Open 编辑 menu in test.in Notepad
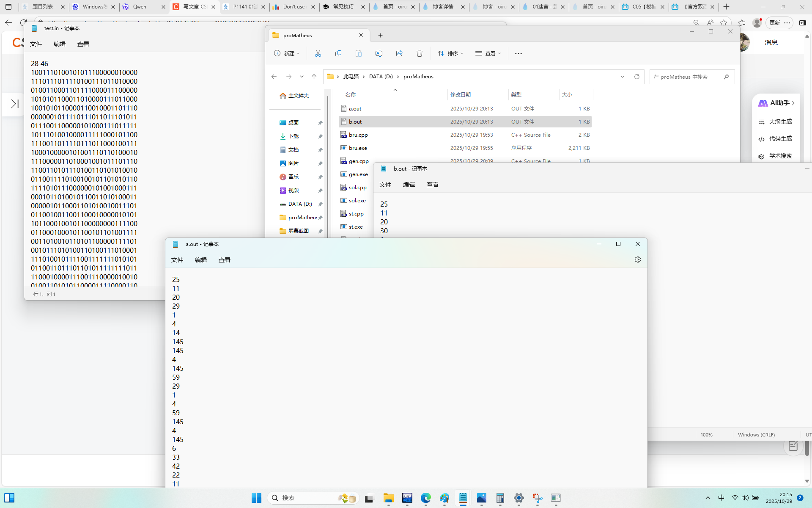The image size is (812, 508). click(60, 44)
